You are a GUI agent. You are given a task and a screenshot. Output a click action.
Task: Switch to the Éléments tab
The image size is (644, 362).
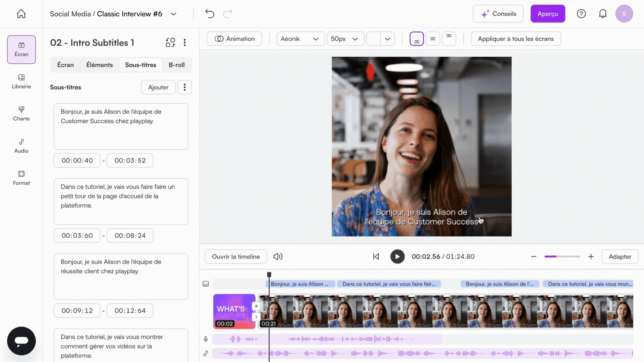[99, 65]
